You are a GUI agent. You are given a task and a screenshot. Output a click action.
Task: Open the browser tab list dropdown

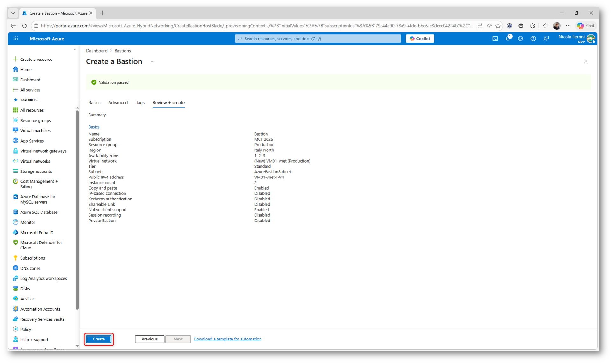point(13,13)
